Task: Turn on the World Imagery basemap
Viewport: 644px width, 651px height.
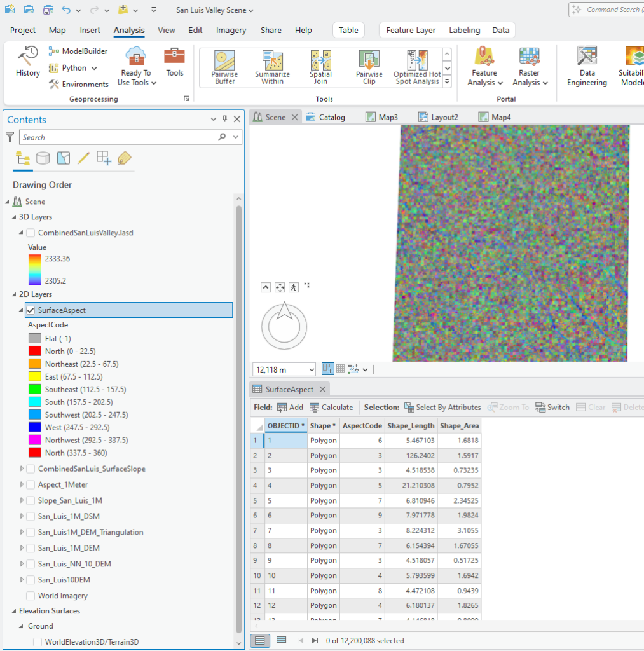Action: tap(29, 596)
